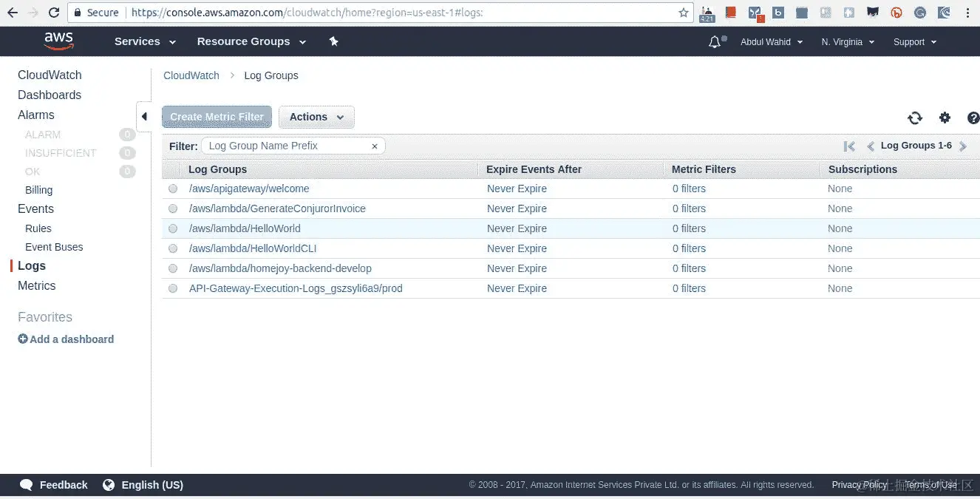Open Rules under Events

(38, 228)
